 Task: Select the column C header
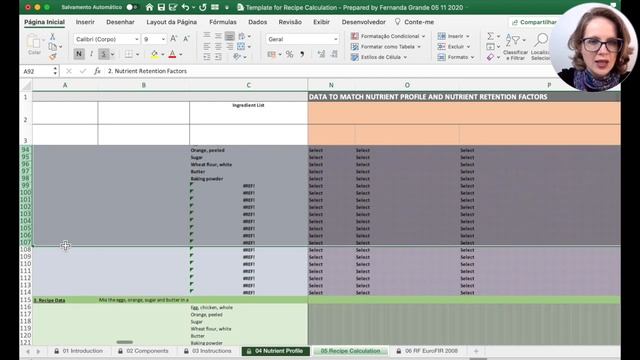(x=248, y=85)
